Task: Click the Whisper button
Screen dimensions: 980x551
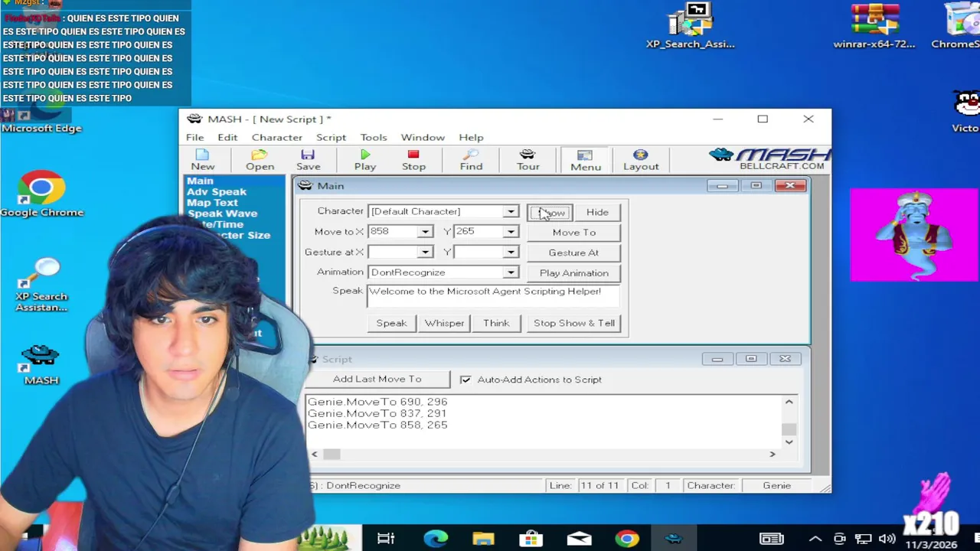Action: [x=444, y=323]
